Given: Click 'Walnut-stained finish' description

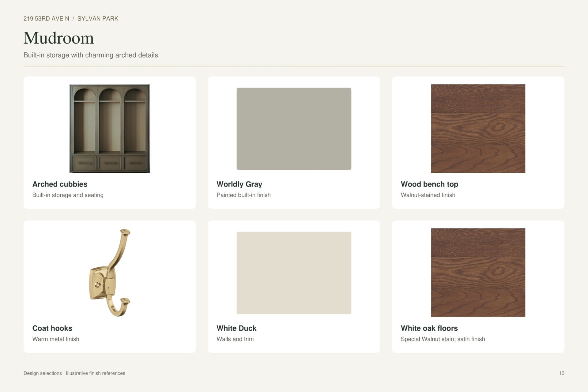Looking at the screenshot, I should [428, 195].
